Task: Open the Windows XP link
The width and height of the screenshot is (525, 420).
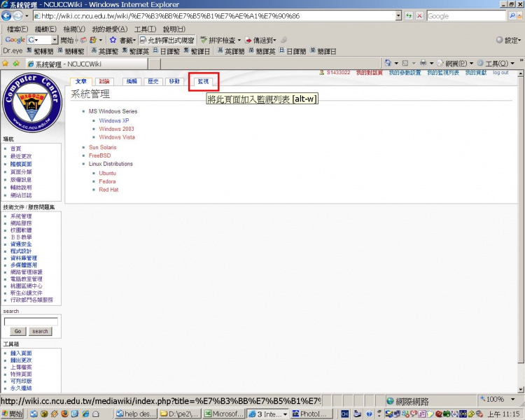Action: point(114,120)
